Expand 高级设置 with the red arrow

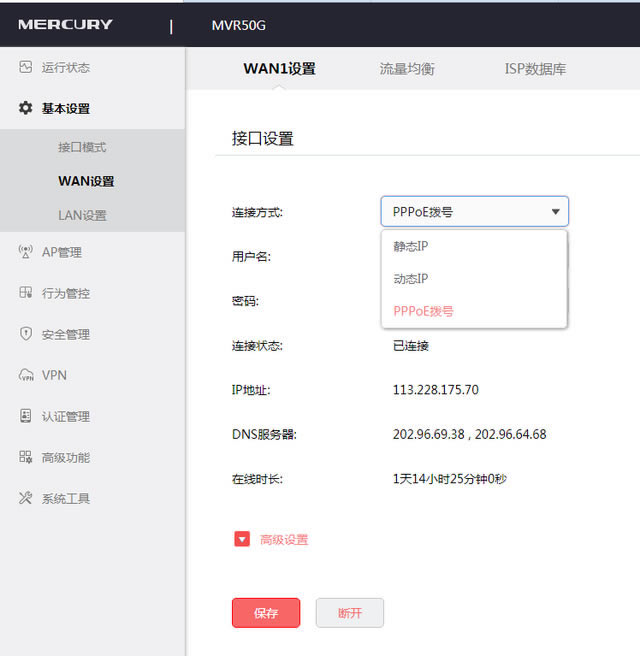(x=241, y=539)
